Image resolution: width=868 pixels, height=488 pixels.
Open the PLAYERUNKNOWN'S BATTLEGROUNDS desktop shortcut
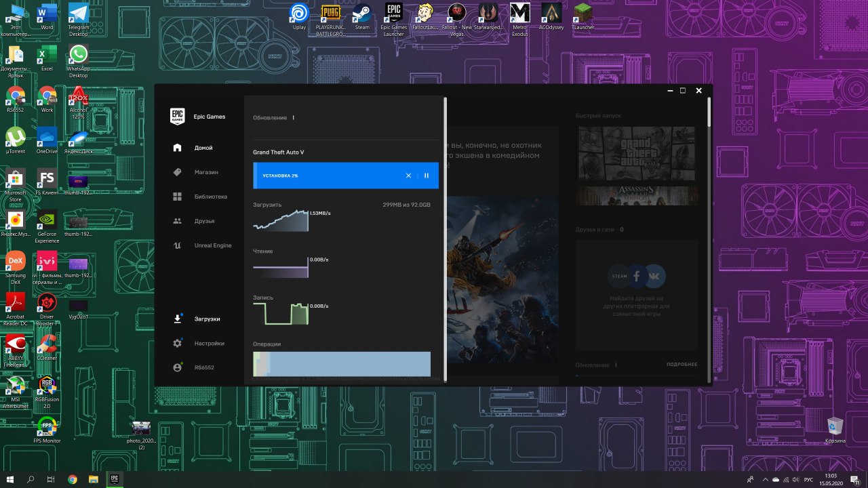click(331, 20)
